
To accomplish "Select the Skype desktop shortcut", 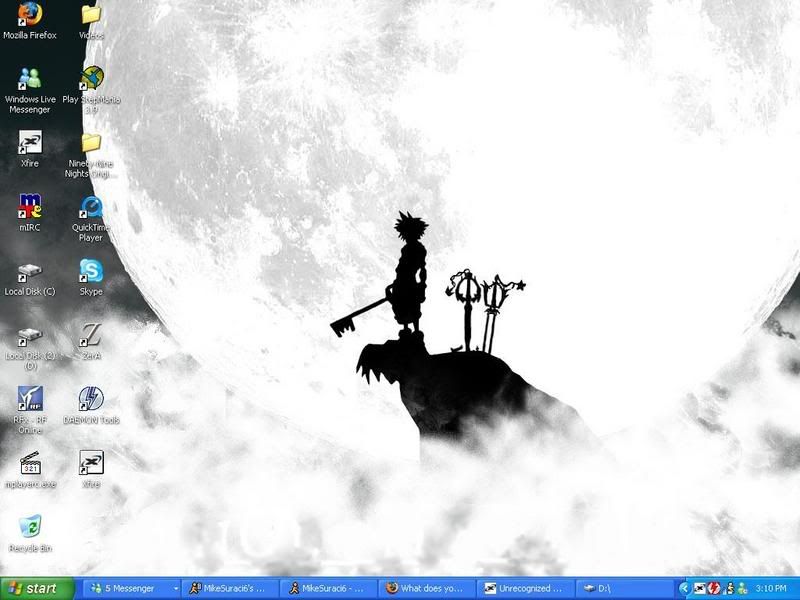I will coord(91,277).
